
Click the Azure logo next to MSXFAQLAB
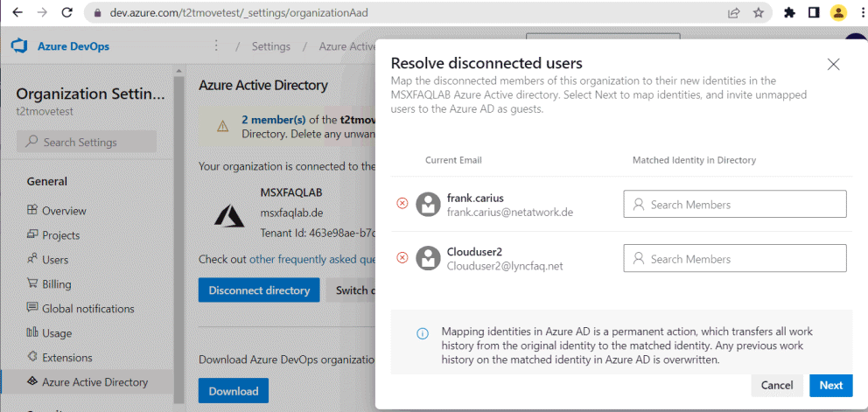click(x=229, y=217)
